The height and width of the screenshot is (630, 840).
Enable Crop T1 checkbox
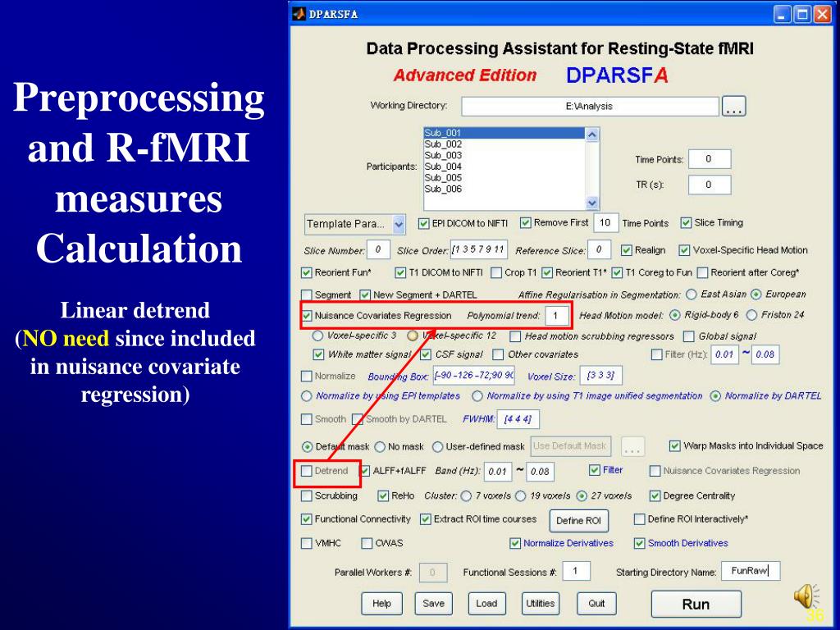pos(496,272)
